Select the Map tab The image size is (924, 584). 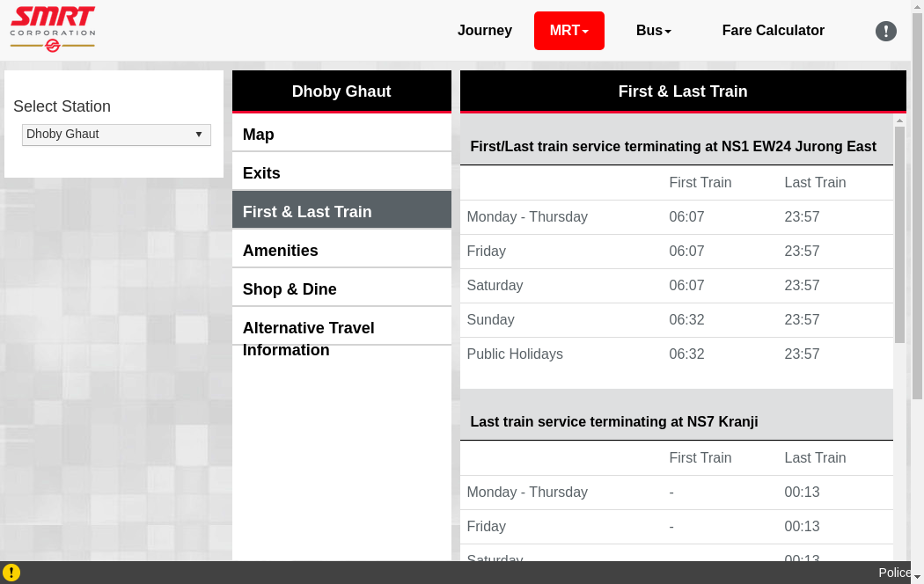[x=341, y=135]
